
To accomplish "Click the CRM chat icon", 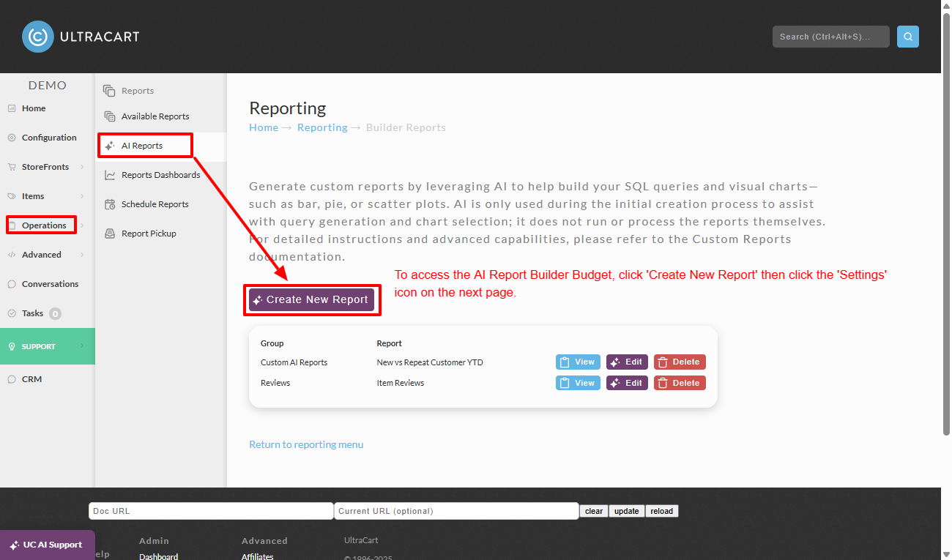I will coord(12,379).
